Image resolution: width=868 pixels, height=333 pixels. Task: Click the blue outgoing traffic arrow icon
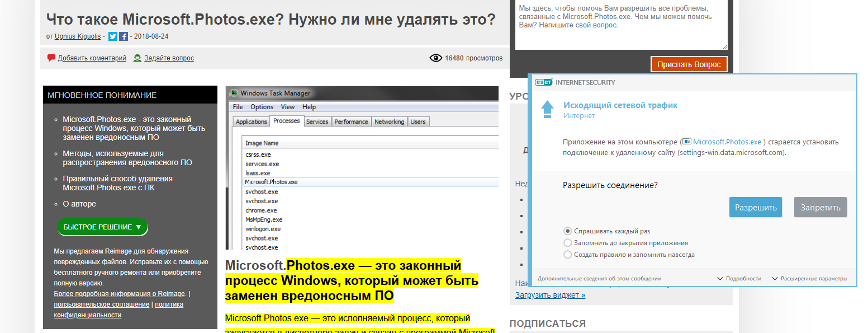point(548,109)
